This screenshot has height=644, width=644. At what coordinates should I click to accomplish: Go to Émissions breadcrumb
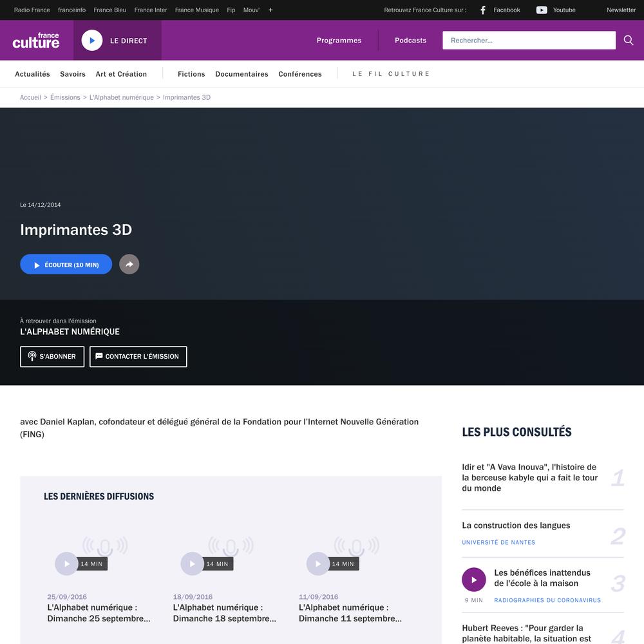coord(65,97)
